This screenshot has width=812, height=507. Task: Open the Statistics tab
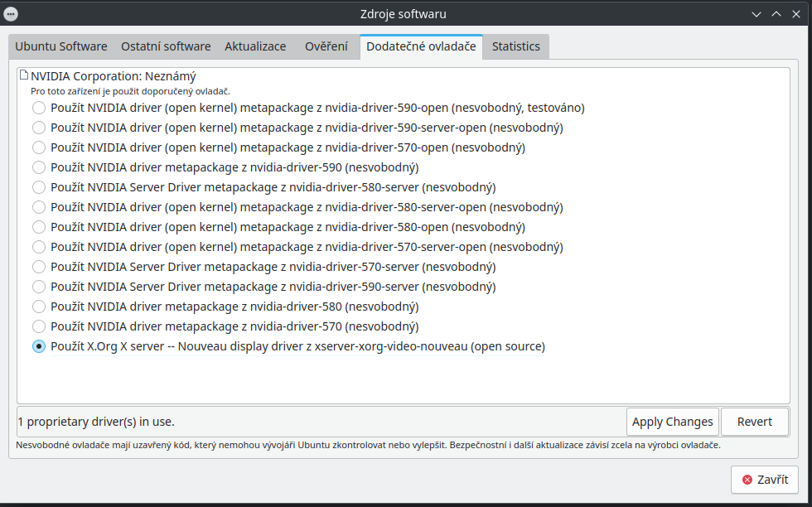pyautogui.click(x=515, y=46)
